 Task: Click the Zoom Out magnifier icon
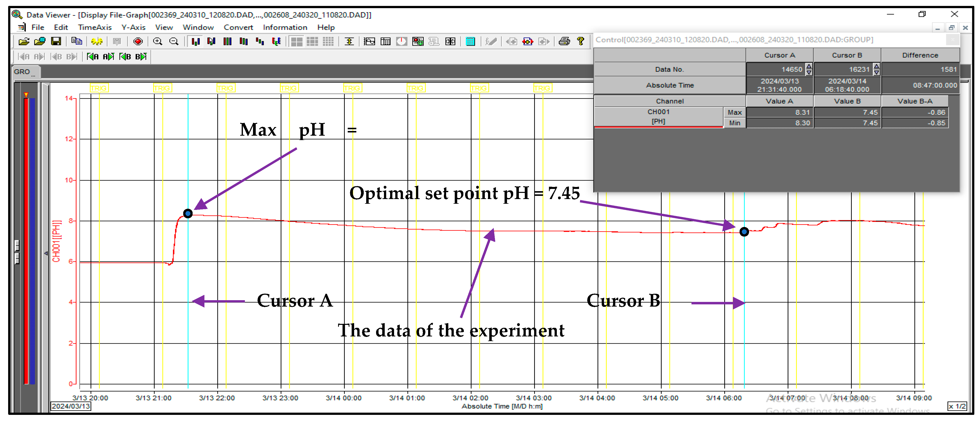(x=174, y=41)
